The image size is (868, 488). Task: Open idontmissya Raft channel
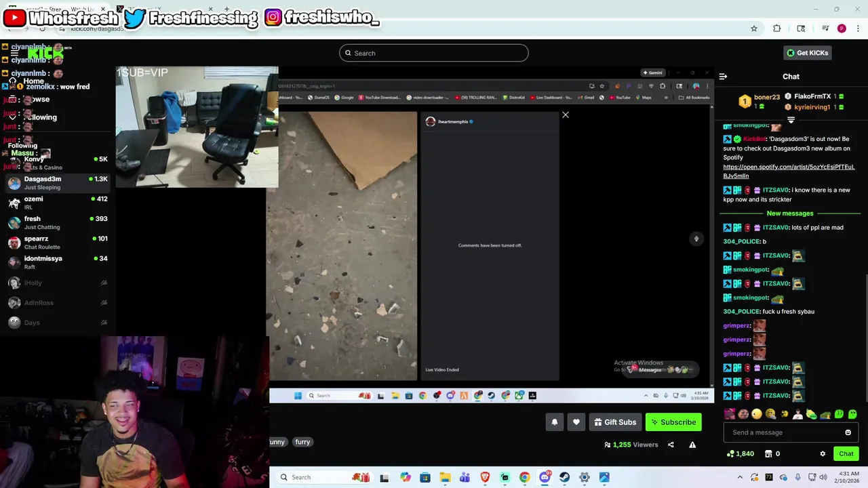click(x=58, y=262)
